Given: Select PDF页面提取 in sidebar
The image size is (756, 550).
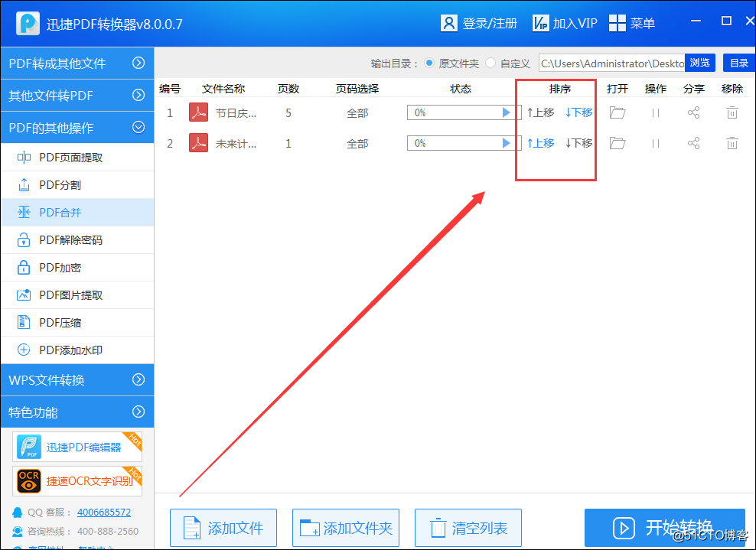Looking at the screenshot, I should [x=77, y=157].
